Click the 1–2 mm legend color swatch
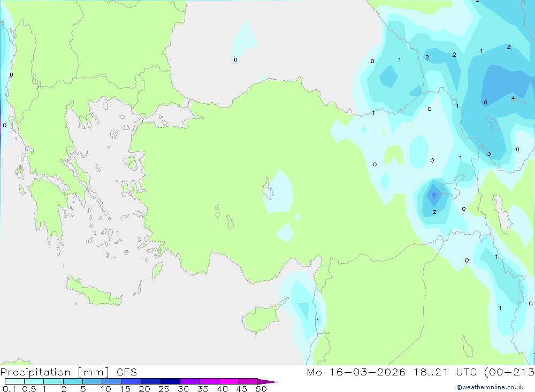This screenshot has width=535, height=392. click(x=53, y=381)
